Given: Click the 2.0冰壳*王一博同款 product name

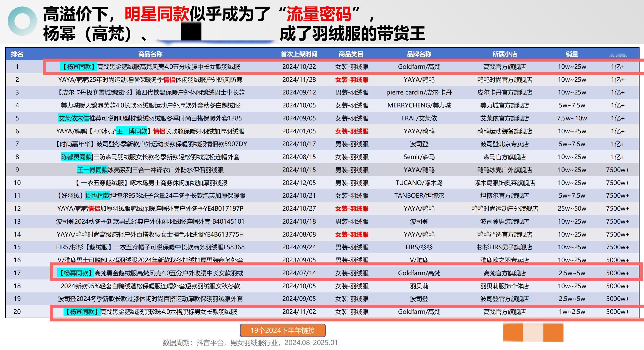Looking at the screenshot, I should [150, 131].
